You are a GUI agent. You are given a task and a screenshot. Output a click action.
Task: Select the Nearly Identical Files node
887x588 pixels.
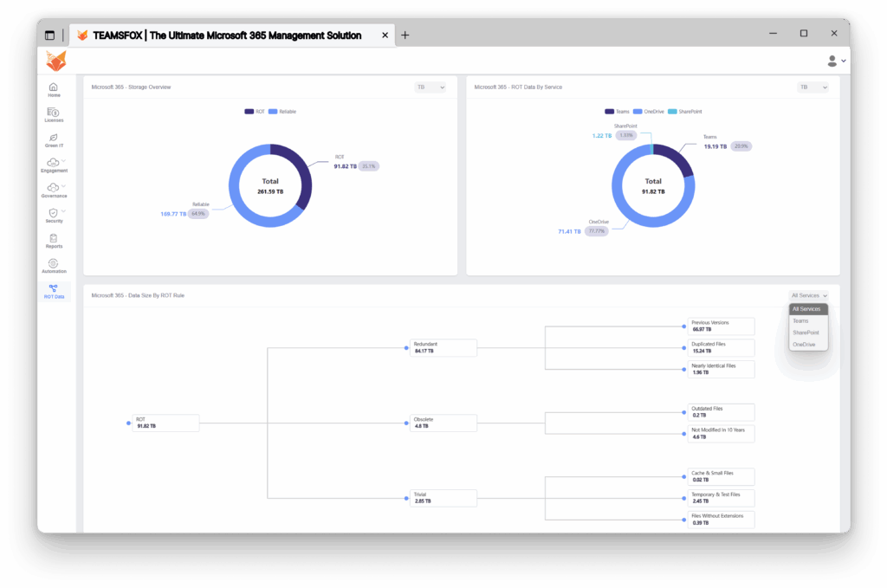(x=721, y=369)
